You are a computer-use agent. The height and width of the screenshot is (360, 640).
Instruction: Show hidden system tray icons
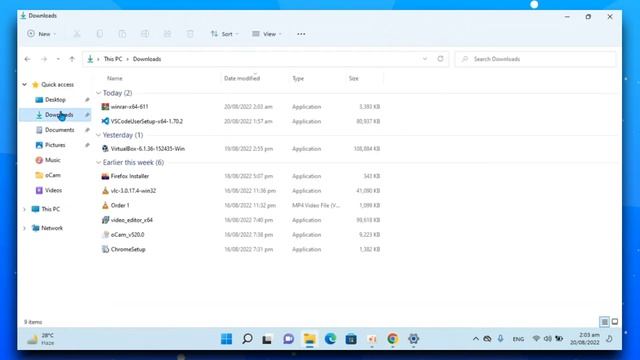click(x=476, y=339)
